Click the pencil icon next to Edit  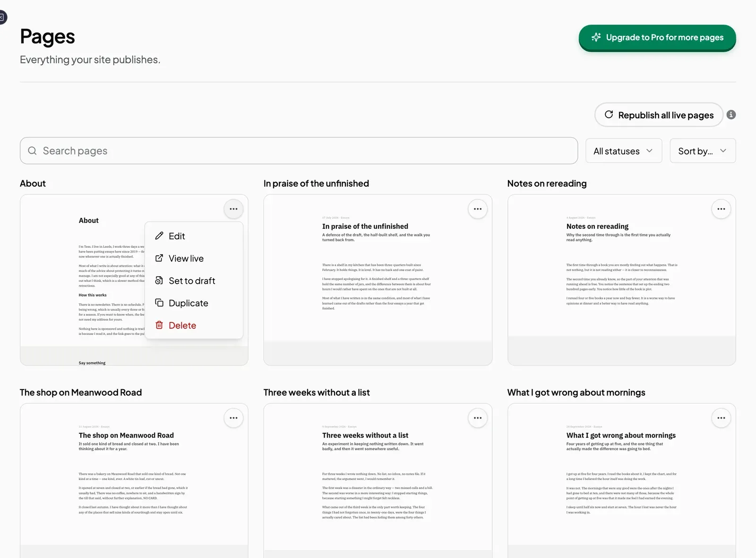[159, 235]
